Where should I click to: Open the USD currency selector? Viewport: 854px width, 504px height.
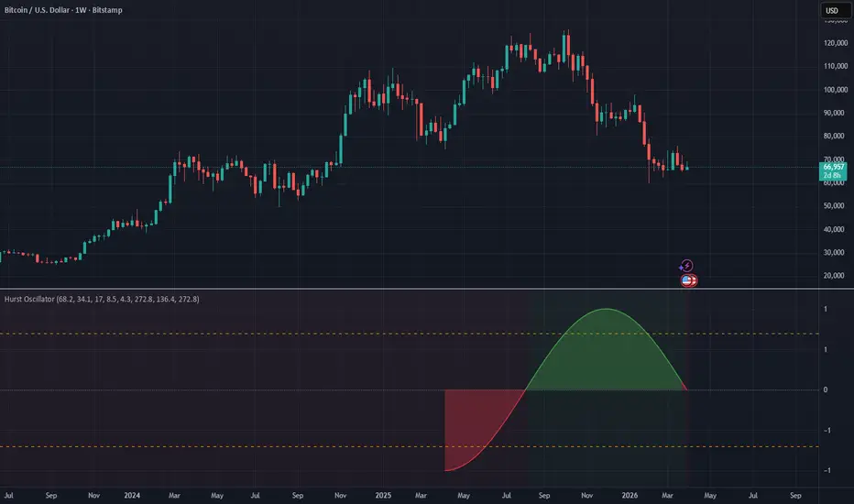(x=834, y=10)
